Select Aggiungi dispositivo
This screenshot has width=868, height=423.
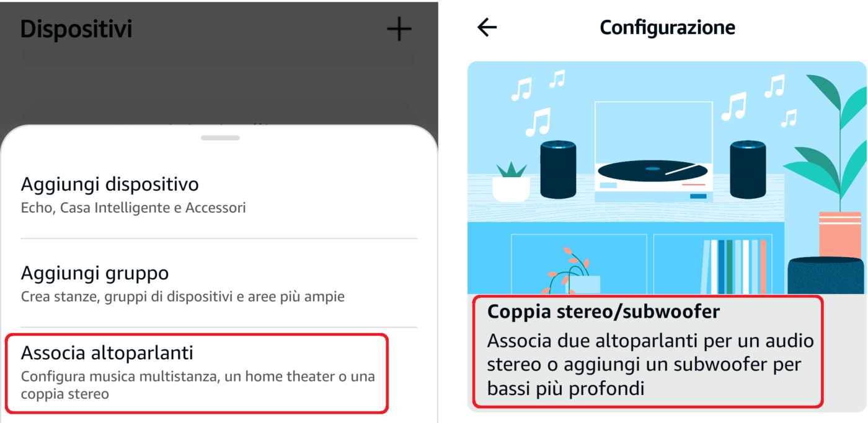coord(219,194)
